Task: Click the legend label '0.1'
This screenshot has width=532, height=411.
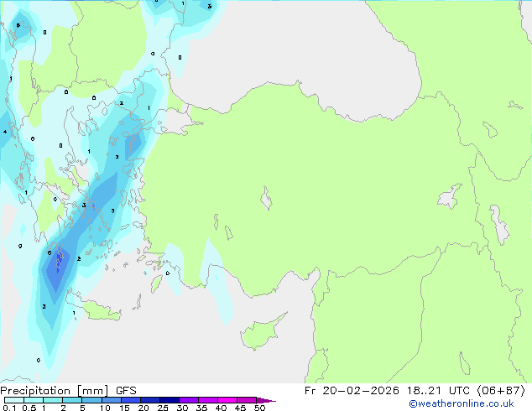Action: pyautogui.click(x=9, y=408)
